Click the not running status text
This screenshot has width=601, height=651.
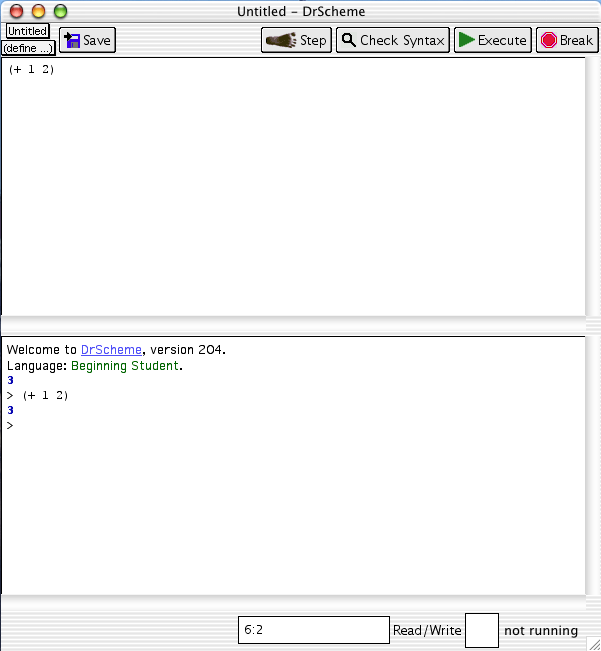541,631
